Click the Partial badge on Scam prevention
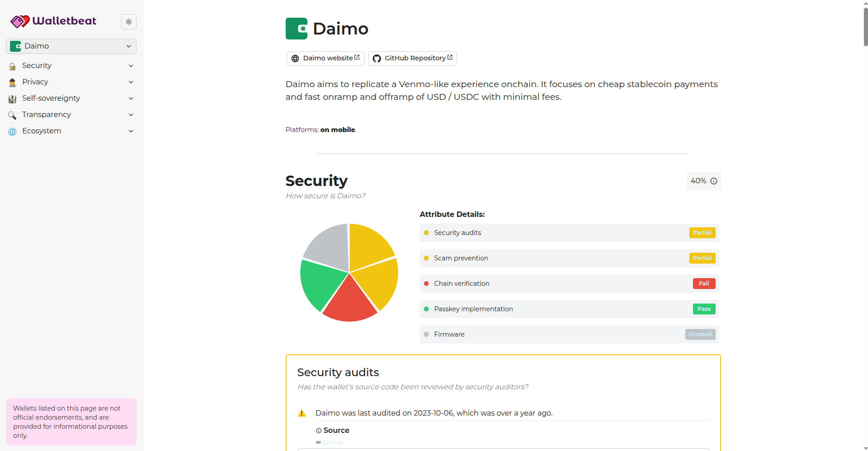 (x=702, y=258)
